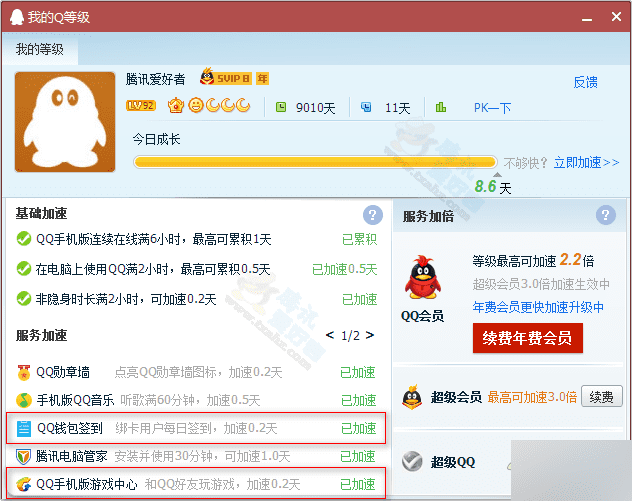632x501 pixels.
Task: Click 年费会员更快加速升级中 link
Action: (538, 307)
